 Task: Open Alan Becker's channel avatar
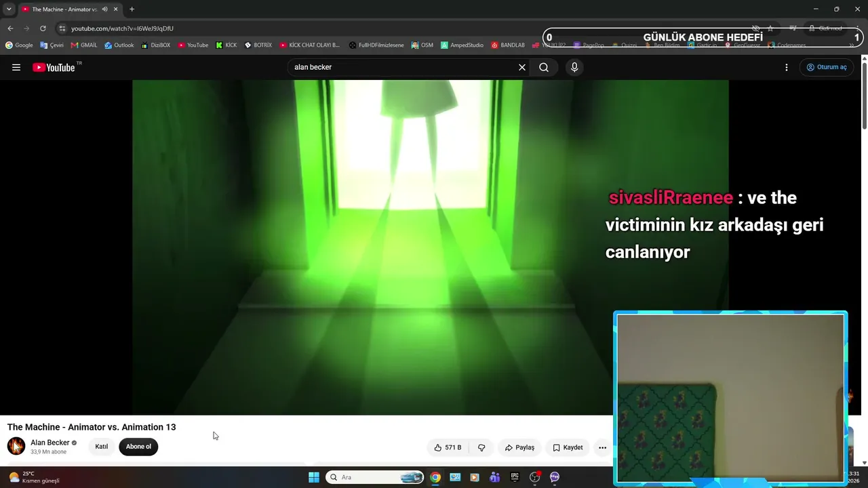[16, 446]
